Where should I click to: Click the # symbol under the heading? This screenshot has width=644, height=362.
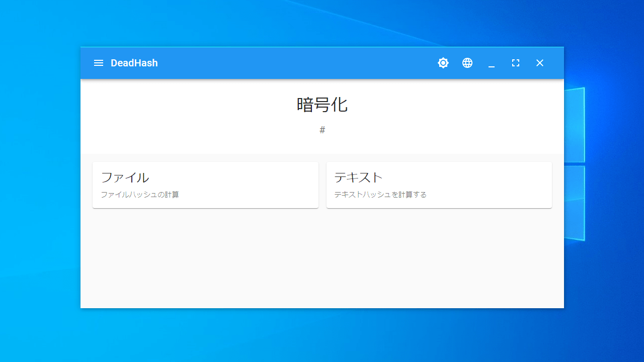(x=323, y=130)
